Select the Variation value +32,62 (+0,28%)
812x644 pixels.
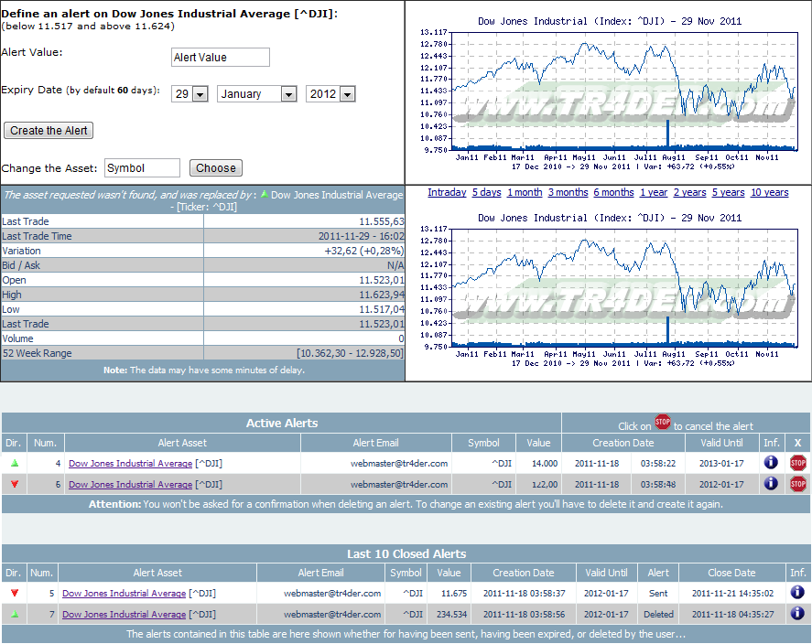(364, 251)
